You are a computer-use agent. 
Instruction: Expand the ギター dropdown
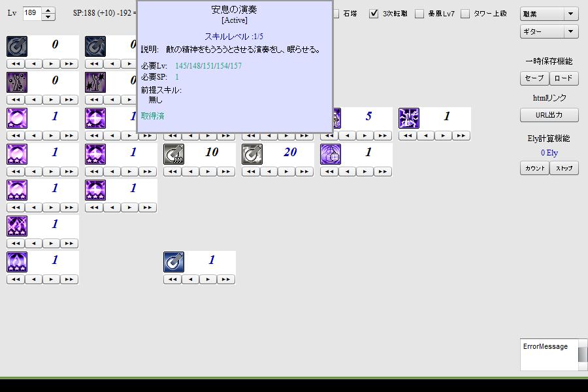(549, 31)
